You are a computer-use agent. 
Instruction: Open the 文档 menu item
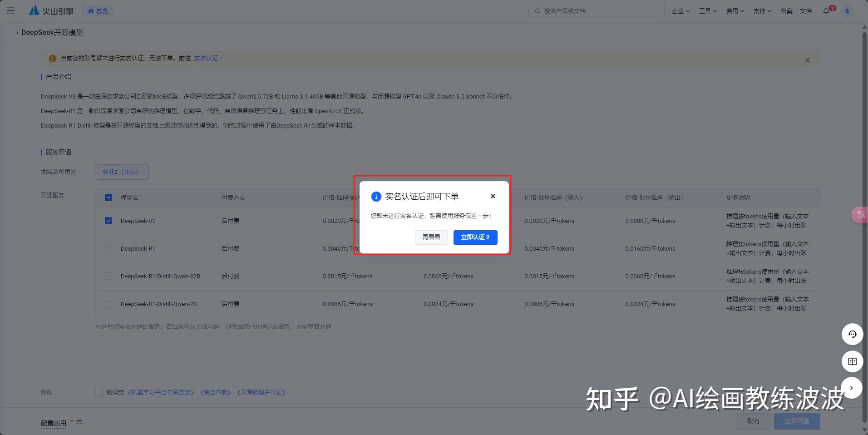[806, 11]
